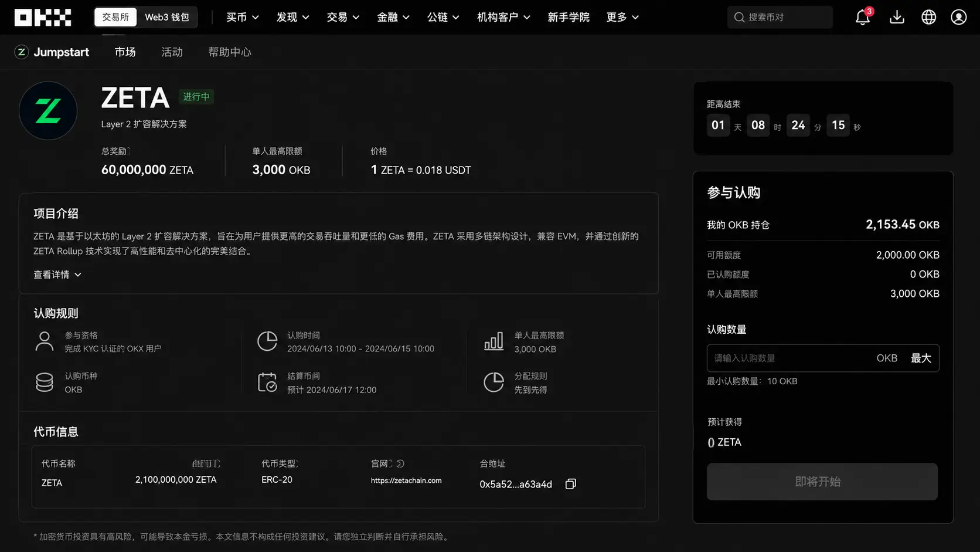Click the ERC-20 token type value

(277, 480)
